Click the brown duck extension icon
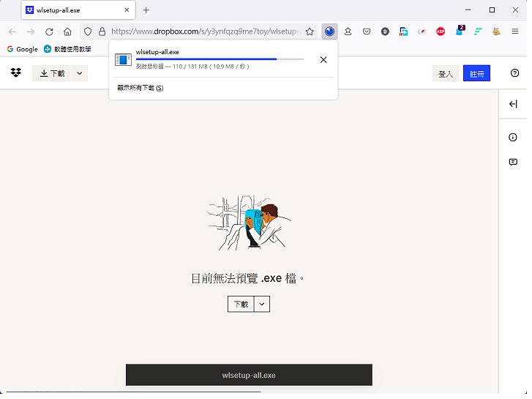This screenshot has height=399, width=532. click(497, 32)
